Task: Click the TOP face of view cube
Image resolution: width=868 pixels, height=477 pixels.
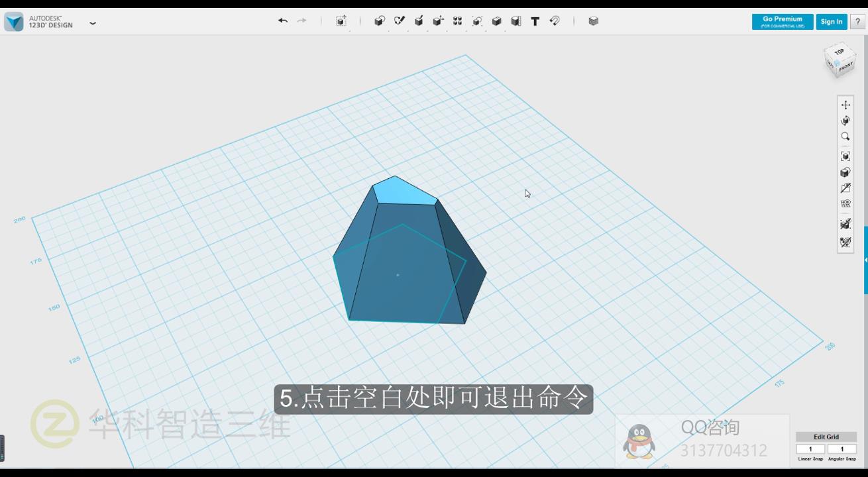Action: tap(839, 52)
